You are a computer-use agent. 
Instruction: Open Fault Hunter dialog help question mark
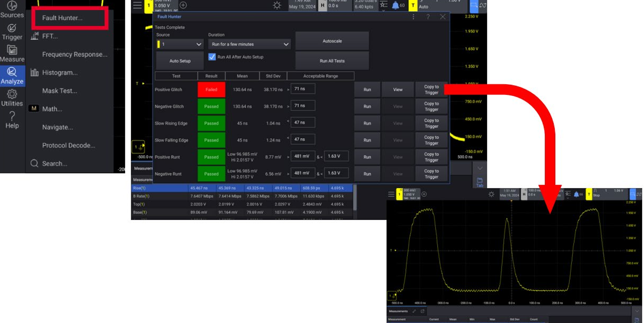pyautogui.click(x=428, y=17)
